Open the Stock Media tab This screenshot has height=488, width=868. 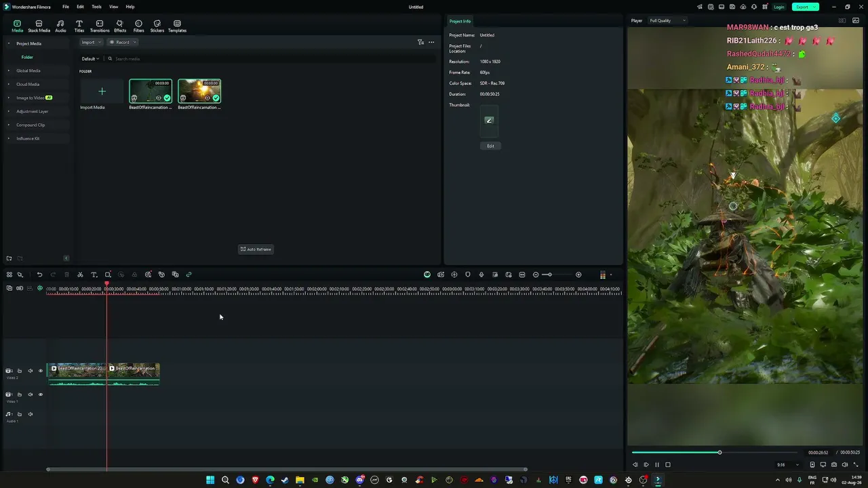click(x=39, y=26)
